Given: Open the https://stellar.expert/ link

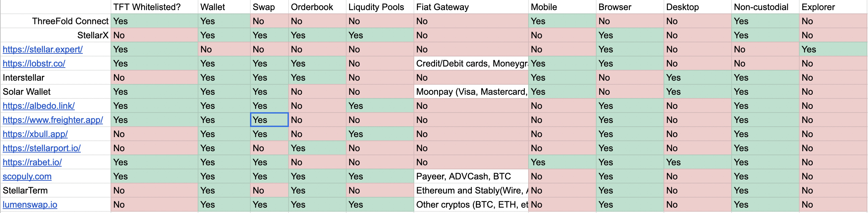Looking at the screenshot, I should click(43, 49).
